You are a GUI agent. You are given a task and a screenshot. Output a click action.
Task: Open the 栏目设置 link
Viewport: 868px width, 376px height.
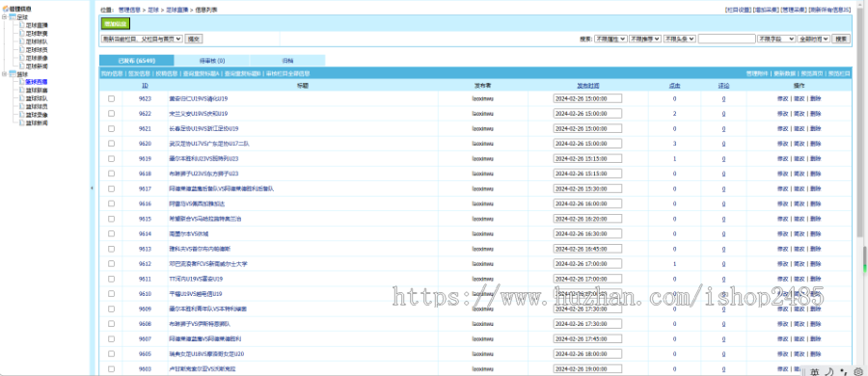[x=738, y=10]
